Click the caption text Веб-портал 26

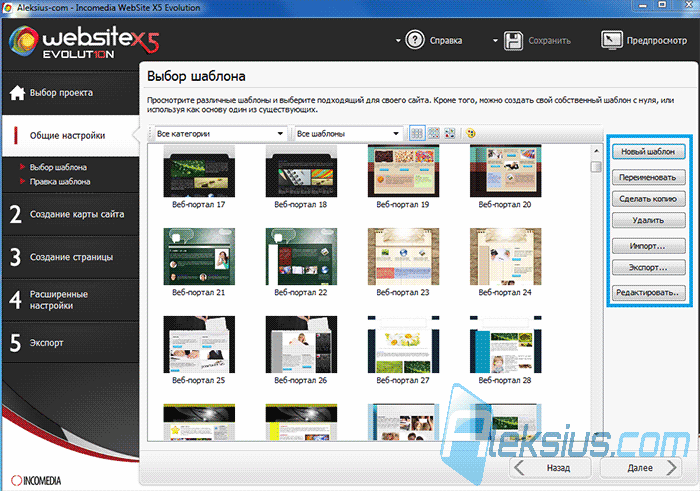pyautogui.click(x=300, y=380)
